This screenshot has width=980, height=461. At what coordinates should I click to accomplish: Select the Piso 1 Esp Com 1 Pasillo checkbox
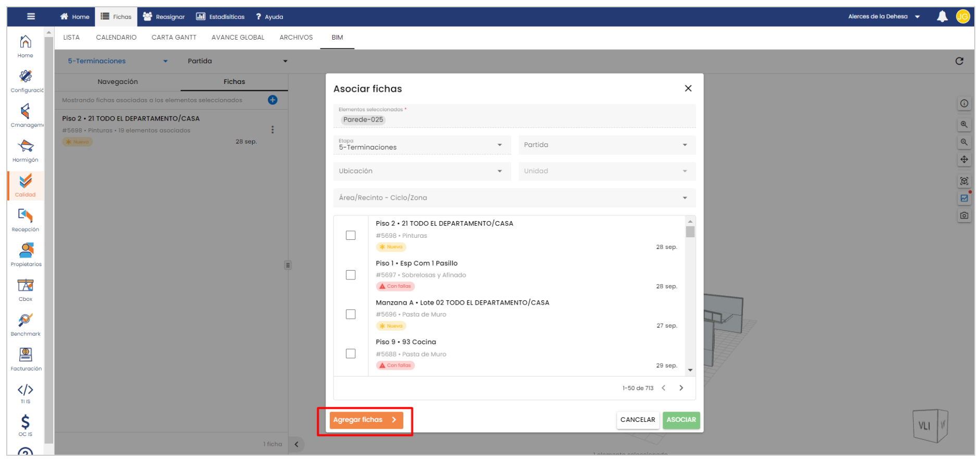pos(351,275)
